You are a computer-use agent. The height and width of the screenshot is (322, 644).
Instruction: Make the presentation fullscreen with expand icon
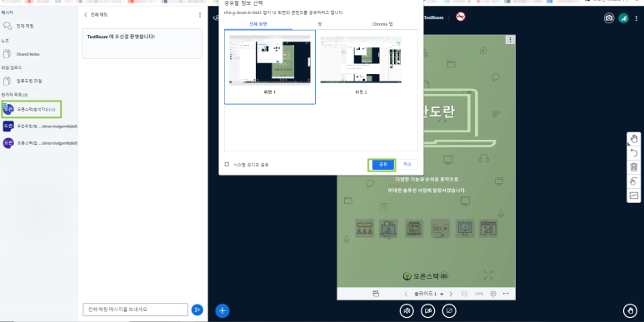tap(488, 275)
